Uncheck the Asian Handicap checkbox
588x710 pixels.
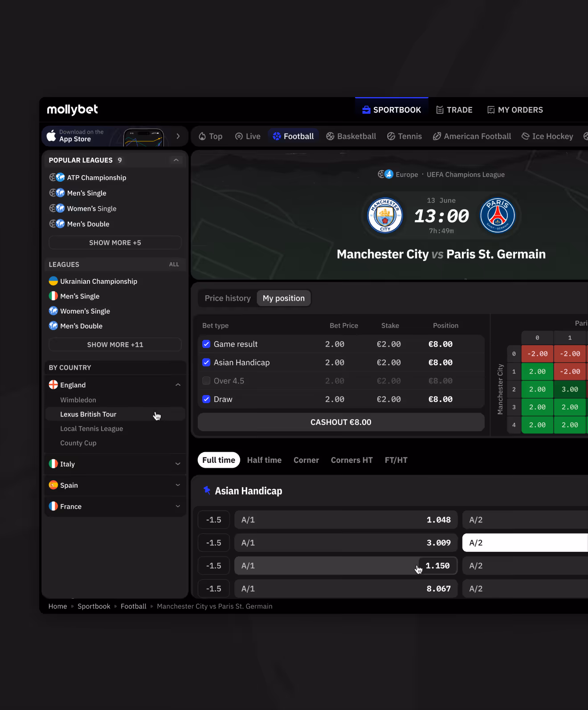click(x=206, y=362)
